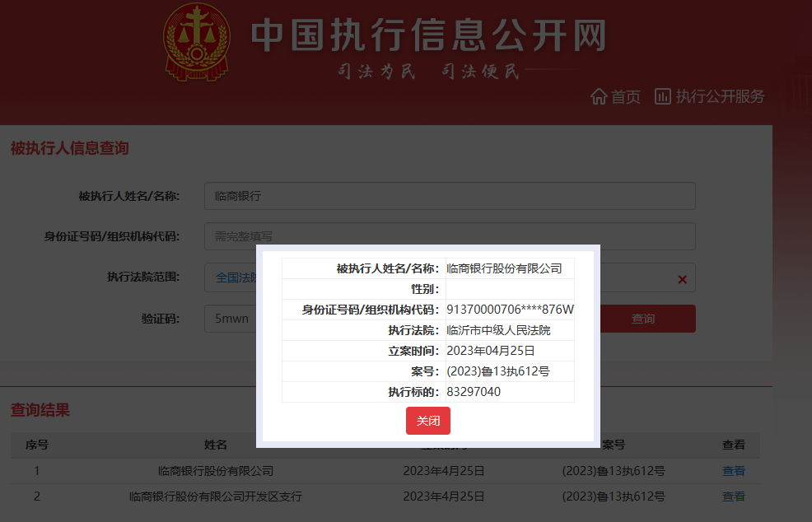Image resolution: width=812 pixels, height=522 pixels.
Task: Click 查询结果 section heading
Action: point(40,410)
